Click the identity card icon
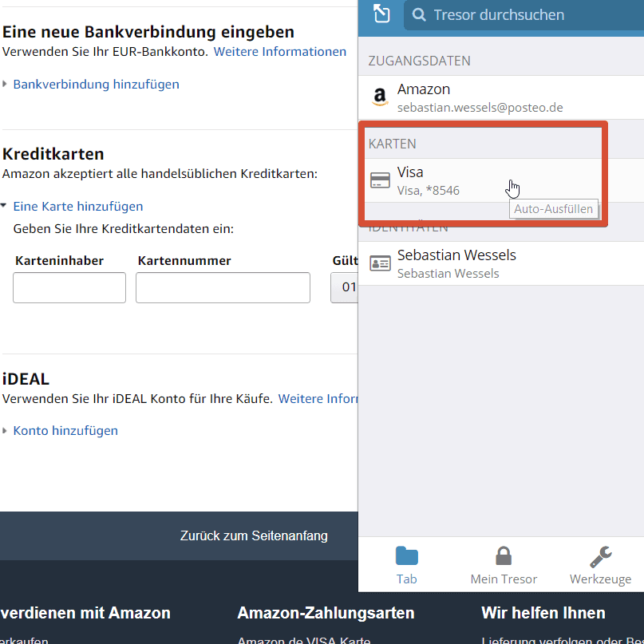Viewport: 644px width, 644px height. [x=380, y=263]
